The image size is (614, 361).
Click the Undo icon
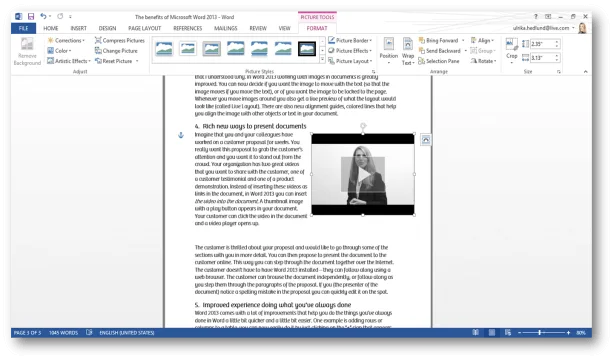[x=43, y=16]
